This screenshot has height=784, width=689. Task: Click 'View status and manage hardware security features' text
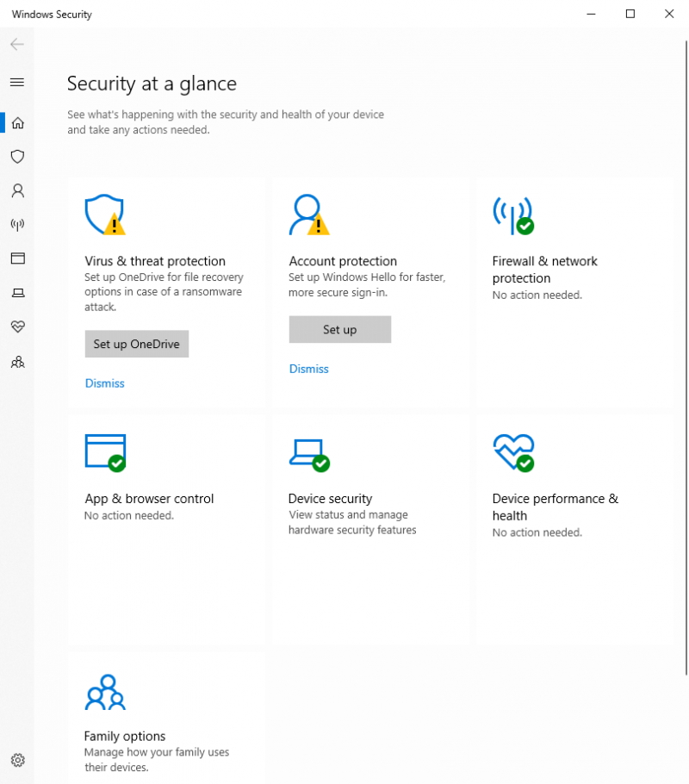point(352,522)
